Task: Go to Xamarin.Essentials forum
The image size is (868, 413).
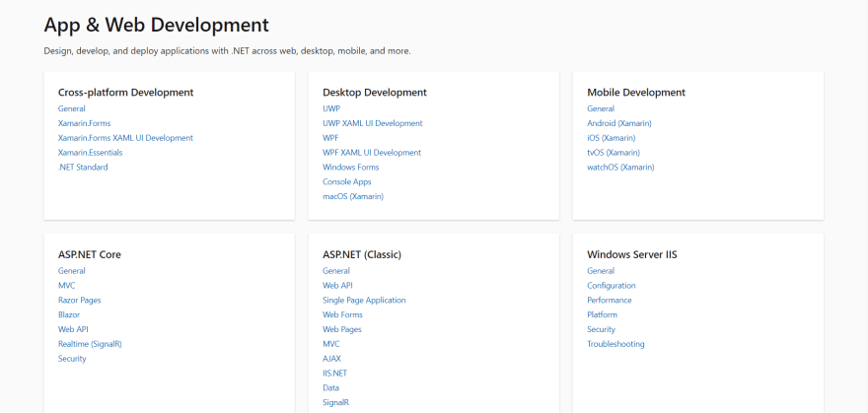Action: pyautogui.click(x=90, y=153)
